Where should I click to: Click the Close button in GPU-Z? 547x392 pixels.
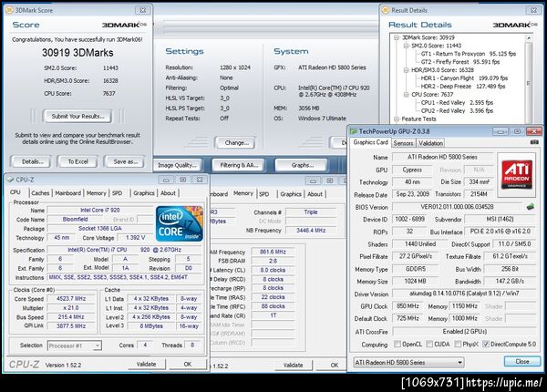(x=521, y=361)
